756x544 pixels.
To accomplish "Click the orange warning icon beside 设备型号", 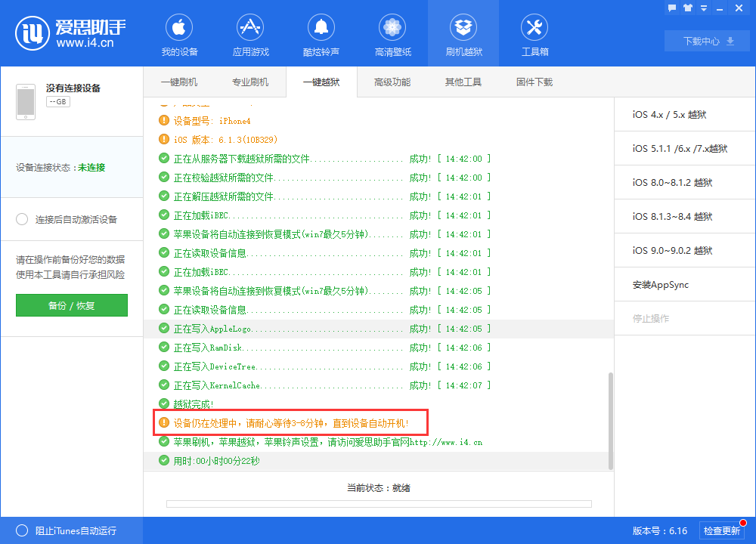I will (164, 120).
